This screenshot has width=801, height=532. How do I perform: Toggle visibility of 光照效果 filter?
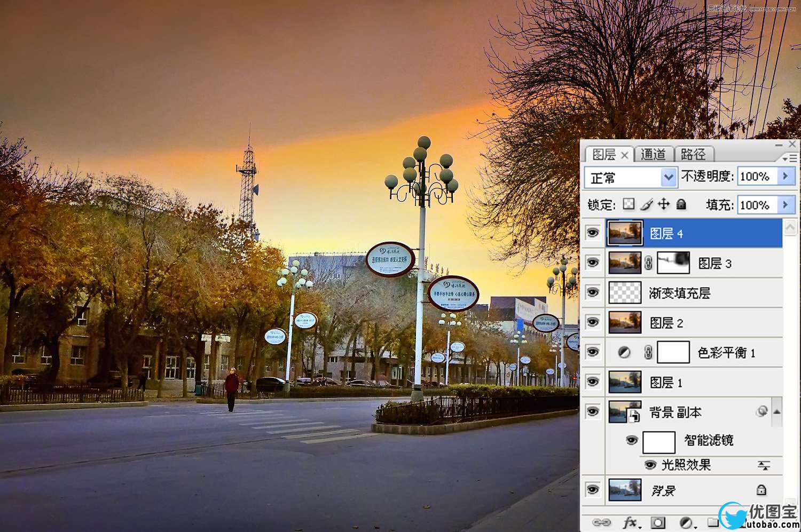pos(650,465)
